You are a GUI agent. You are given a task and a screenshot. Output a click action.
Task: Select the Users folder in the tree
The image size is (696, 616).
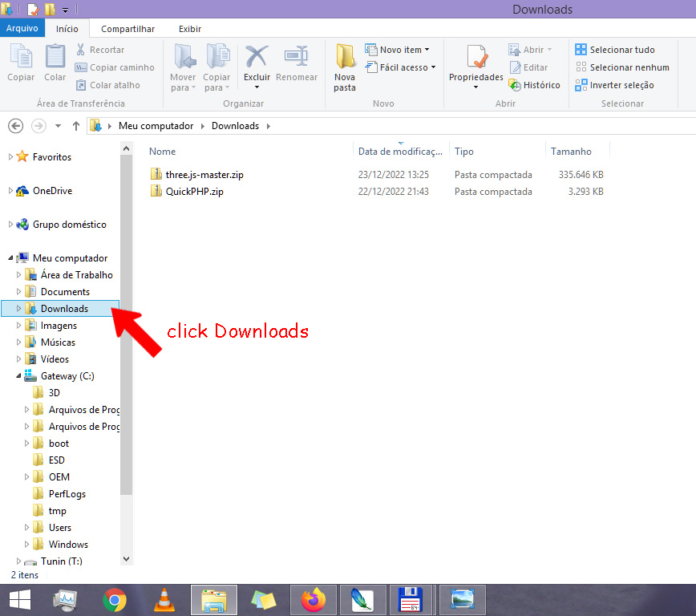(x=60, y=528)
